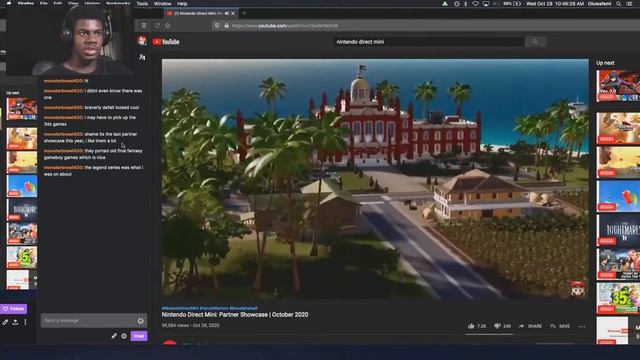The image size is (640, 360).
Task: Click the Oluwafemi user name in the menu bar
Action: pyautogui.click(x=599, y=4)
